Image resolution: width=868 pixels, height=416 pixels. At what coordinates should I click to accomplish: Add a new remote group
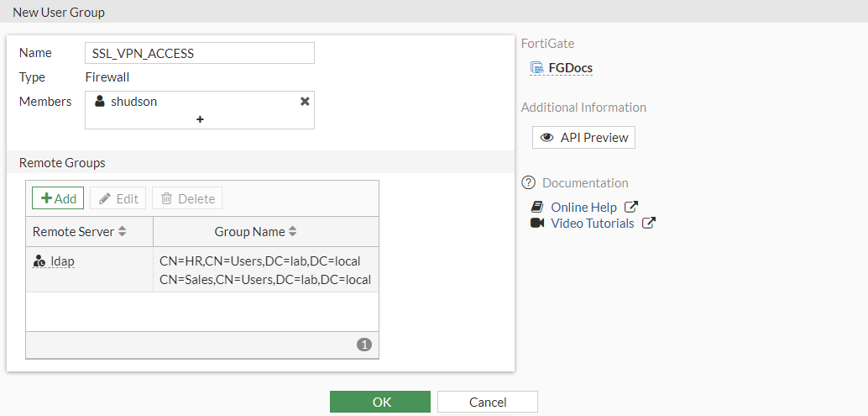[58, 198]
